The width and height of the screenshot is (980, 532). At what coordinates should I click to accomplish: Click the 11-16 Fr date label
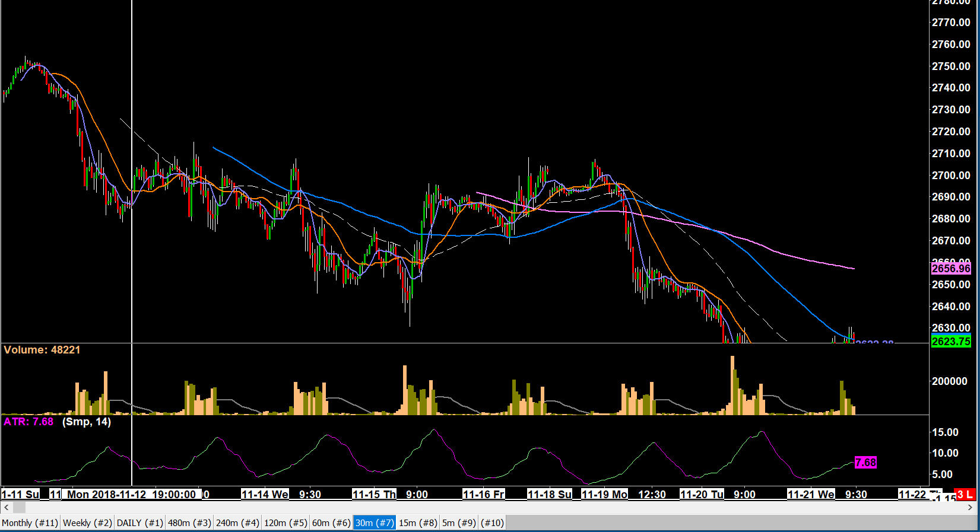pos(484,494)
